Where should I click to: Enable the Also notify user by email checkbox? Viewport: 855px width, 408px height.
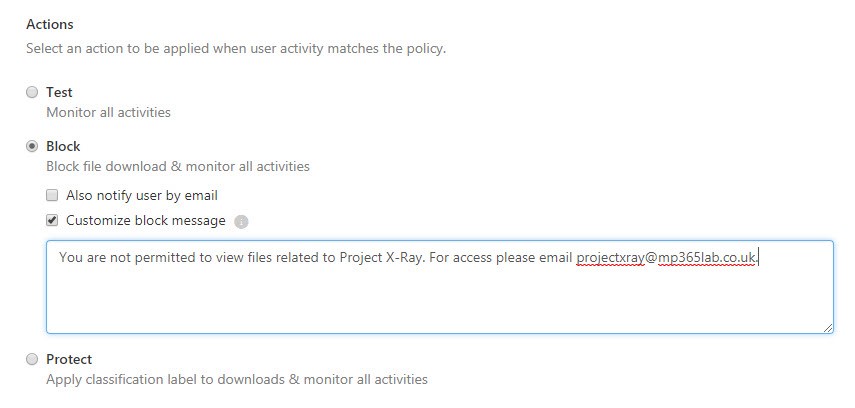tap(52, 195)
